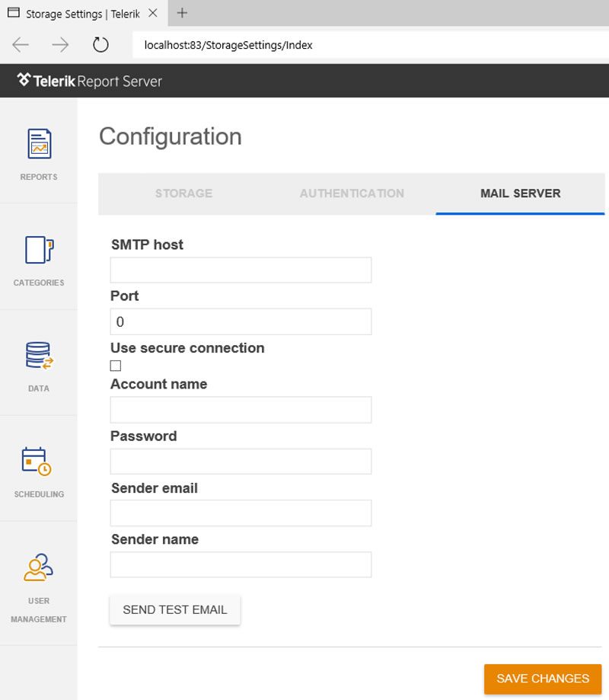Switch to the Storage tab
Screen dimensions: 609x700
183,193
